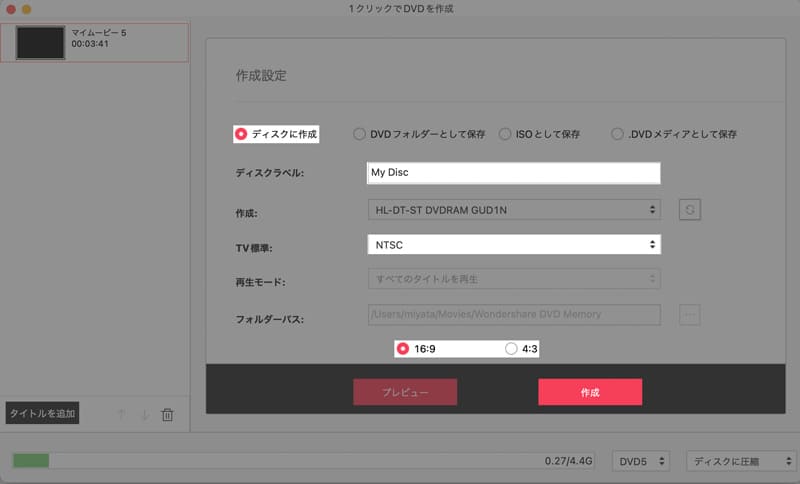This screenshot has height=484, width=800.
Task: Click the trash icon to delete title
Action: 167,415
